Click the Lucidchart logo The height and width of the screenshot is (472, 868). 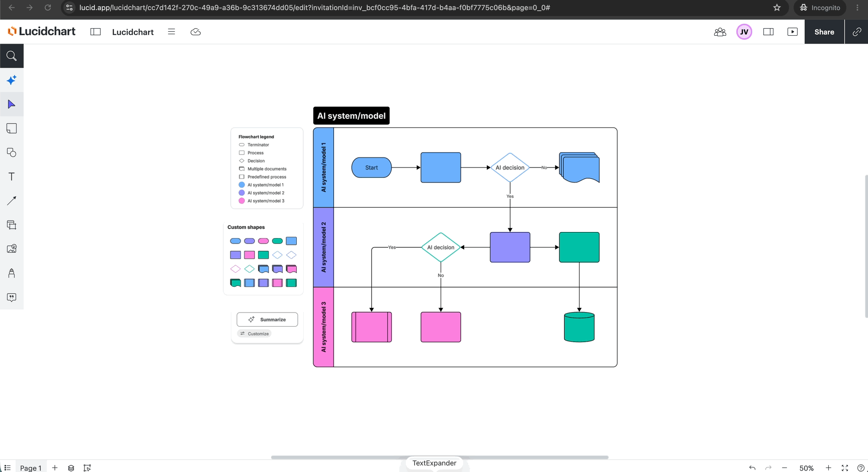[41, 31]
